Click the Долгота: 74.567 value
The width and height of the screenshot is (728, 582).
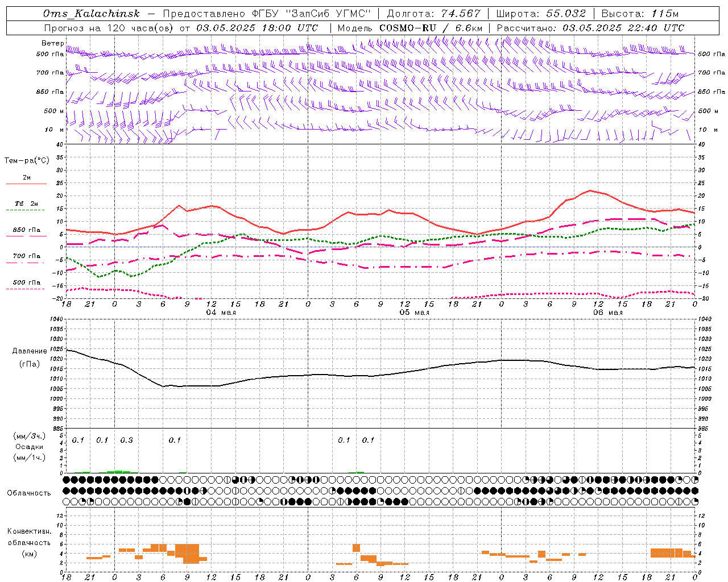point(433,14)
